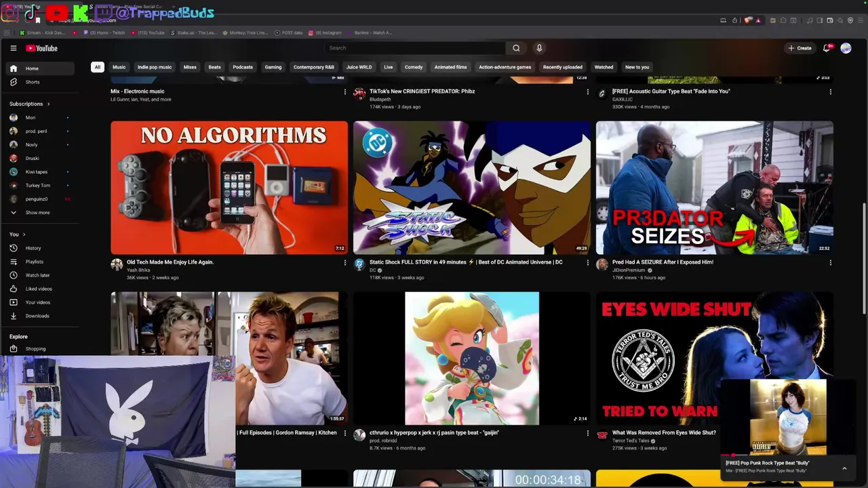Image resolution: width=868 pixels, height=488 pixels.
Task: Open options for TikTok's New CRINGIEST PREDATOR
Action: (x=587, y=91)
